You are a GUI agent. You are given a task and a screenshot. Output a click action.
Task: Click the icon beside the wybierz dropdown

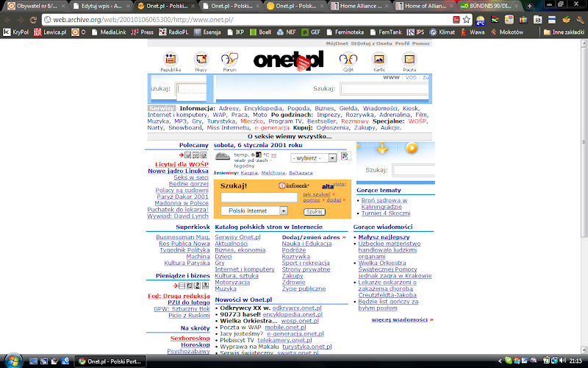tap(345, 156)
